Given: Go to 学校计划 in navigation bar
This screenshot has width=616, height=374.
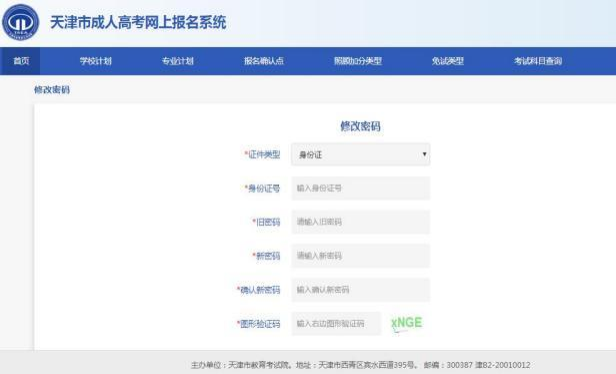Looking at the screenshot, I should 95,61.
